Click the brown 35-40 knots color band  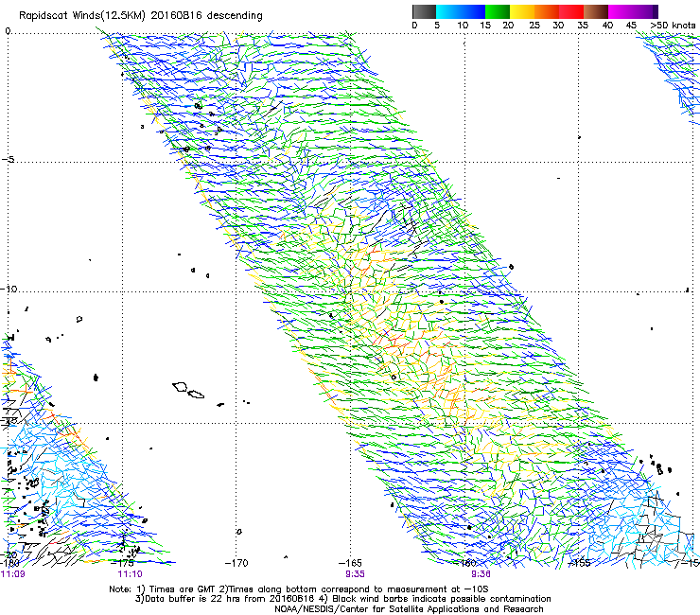[596, 12]
